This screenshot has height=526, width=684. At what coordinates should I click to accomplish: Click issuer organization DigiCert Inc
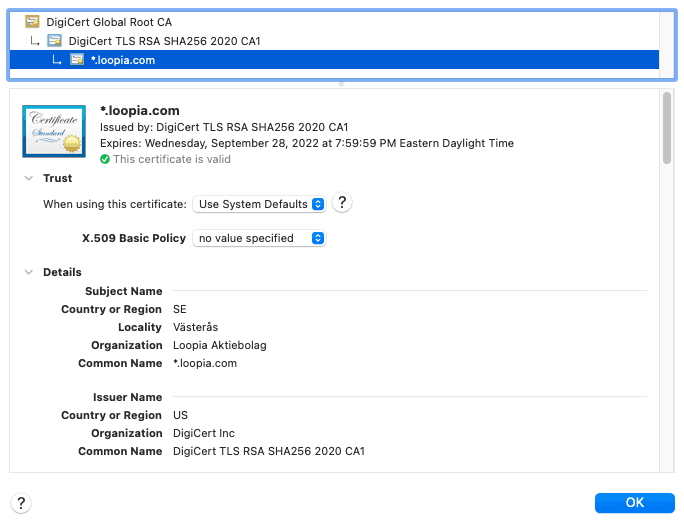[204, 433]
